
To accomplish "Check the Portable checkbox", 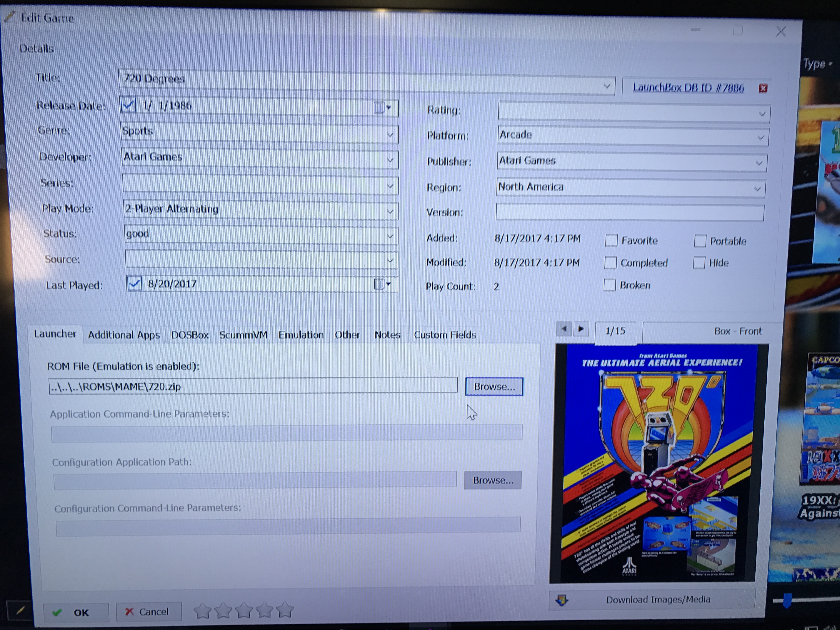I will point(700,241).
